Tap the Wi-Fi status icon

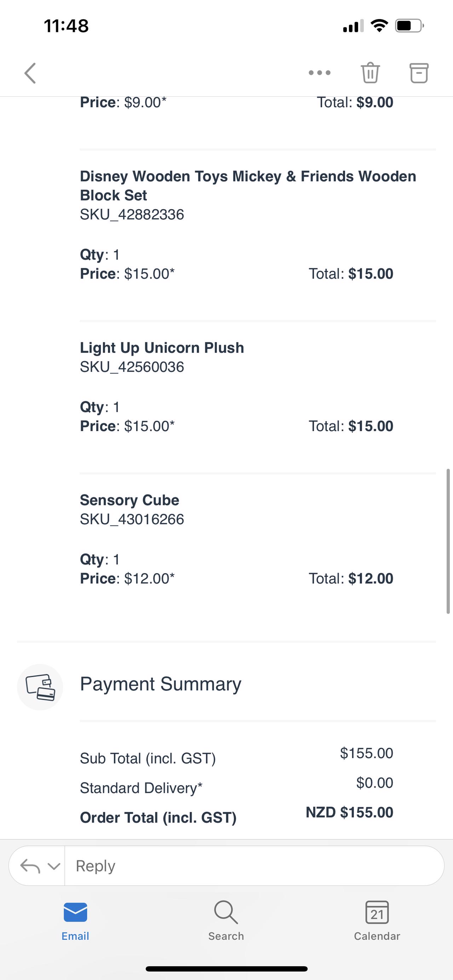[x=379, y=26]
